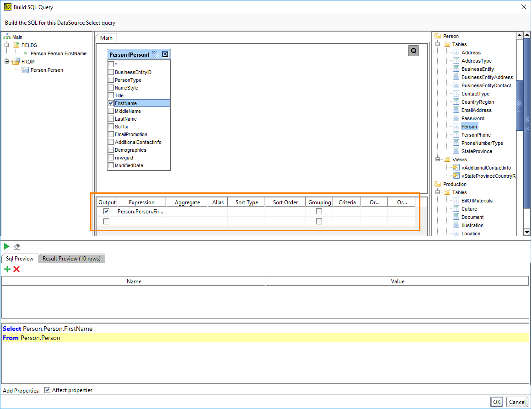Screen dimensions: 532x409
Task: Click the Production folder icon
Action: [438, 184]
